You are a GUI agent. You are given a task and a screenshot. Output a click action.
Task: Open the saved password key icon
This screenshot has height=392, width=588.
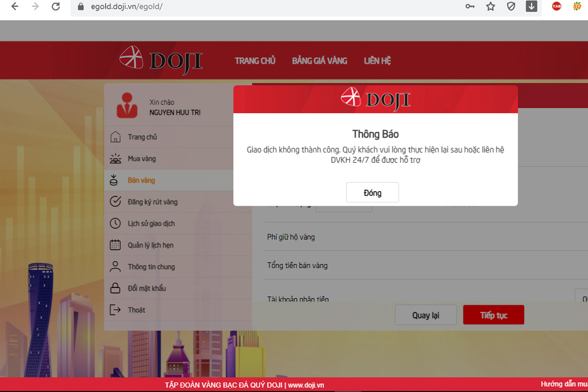470,7
